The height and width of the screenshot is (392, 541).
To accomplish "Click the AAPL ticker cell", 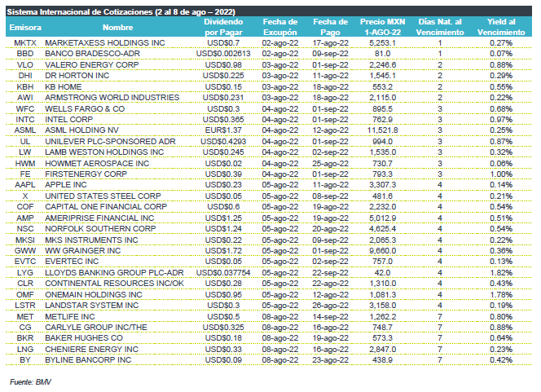I will pyautogui.click(x=25, y=185).
